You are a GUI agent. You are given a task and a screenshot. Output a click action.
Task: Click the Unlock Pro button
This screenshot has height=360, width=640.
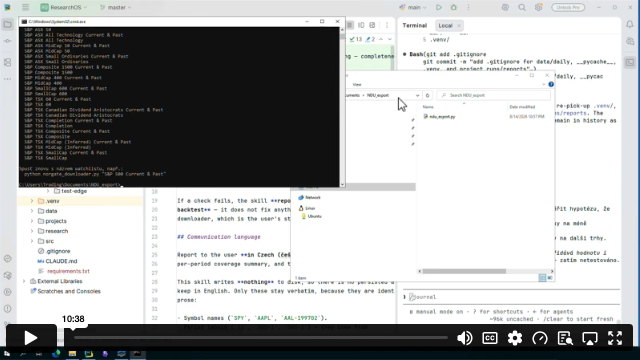[568, 7]
